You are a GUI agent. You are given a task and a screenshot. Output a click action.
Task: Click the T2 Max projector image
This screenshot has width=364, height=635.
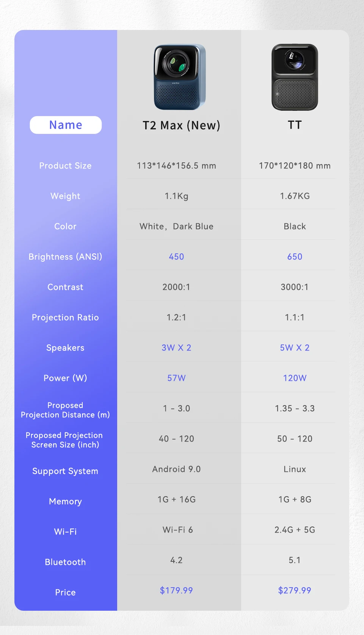coord(179,77)
